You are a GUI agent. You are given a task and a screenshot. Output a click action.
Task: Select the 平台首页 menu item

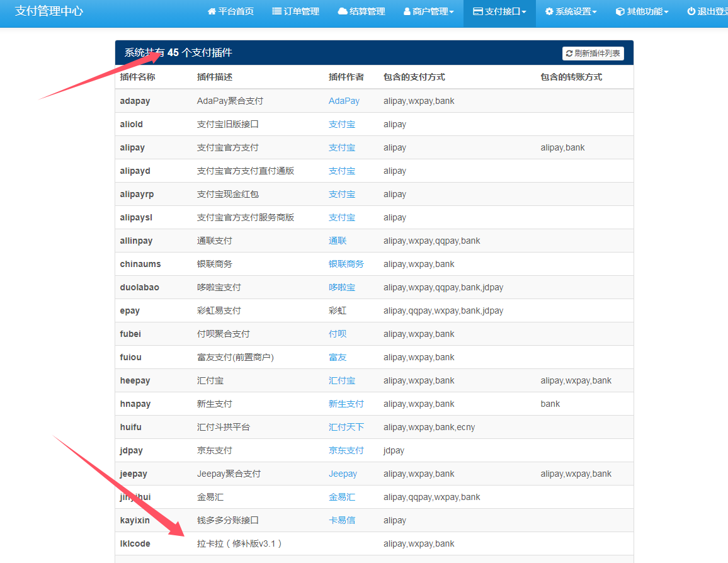point(231,11)
